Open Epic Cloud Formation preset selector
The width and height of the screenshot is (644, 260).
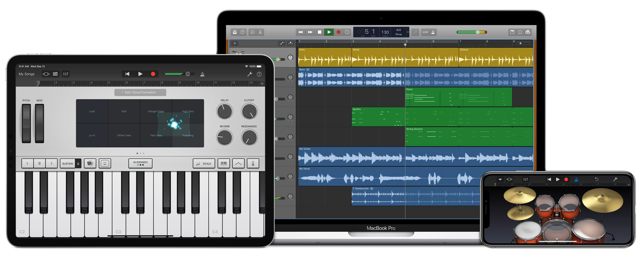coord(140,92)
